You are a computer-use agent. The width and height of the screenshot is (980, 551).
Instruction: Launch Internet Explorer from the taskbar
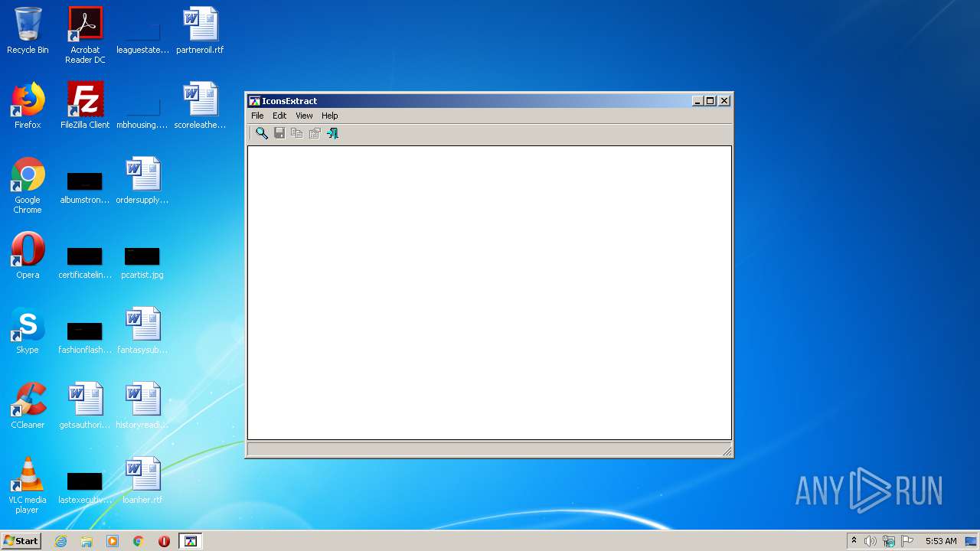(x=61, y=541)
